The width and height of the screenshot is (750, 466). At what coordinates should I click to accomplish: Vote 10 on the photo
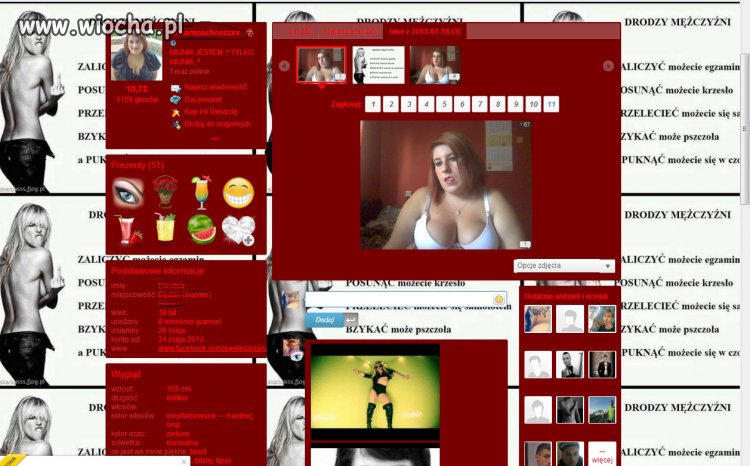[533, 104]
